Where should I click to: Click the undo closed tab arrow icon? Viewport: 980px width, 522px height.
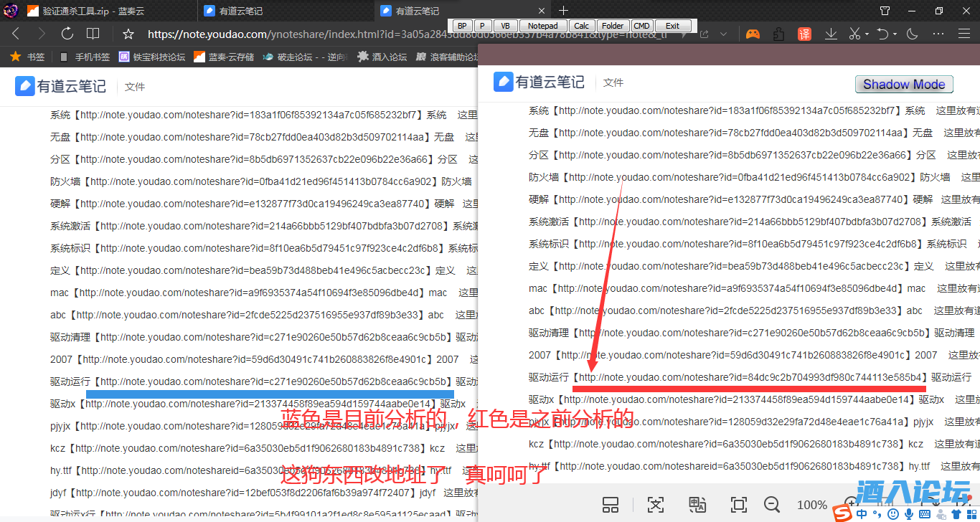[883, 34]
